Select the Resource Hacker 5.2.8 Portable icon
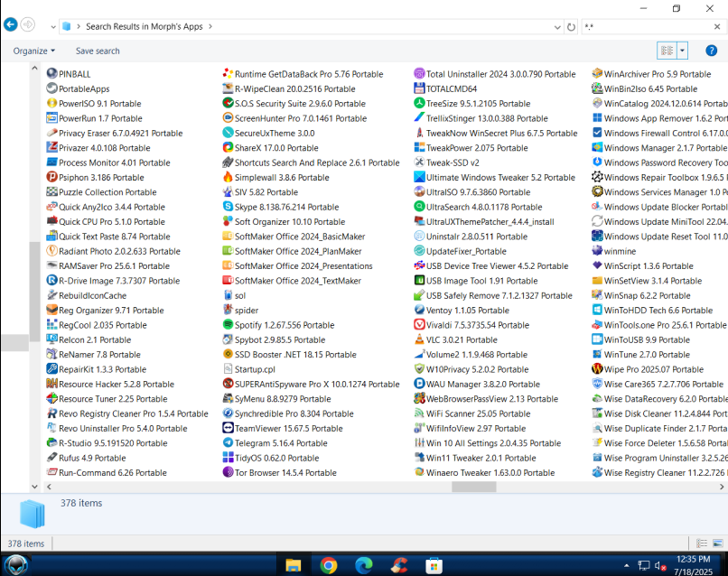 pyautogui.click(x=51, y=384)
